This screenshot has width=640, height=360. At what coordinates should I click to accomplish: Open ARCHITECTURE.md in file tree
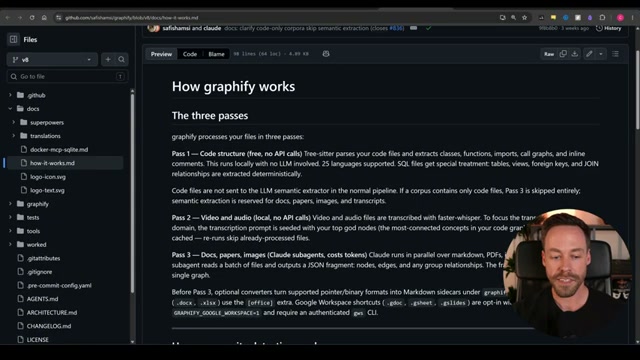point(52,312)
